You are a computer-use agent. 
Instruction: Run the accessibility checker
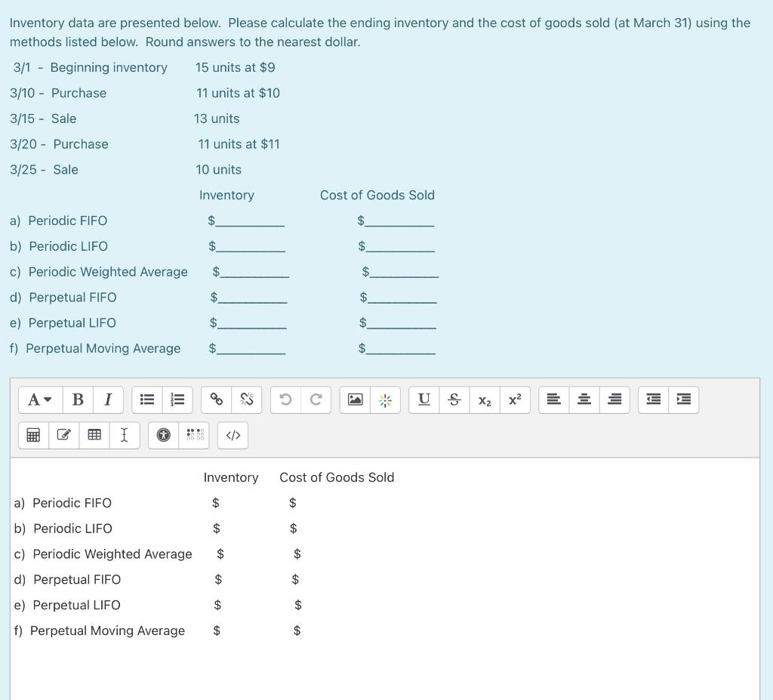163,435
